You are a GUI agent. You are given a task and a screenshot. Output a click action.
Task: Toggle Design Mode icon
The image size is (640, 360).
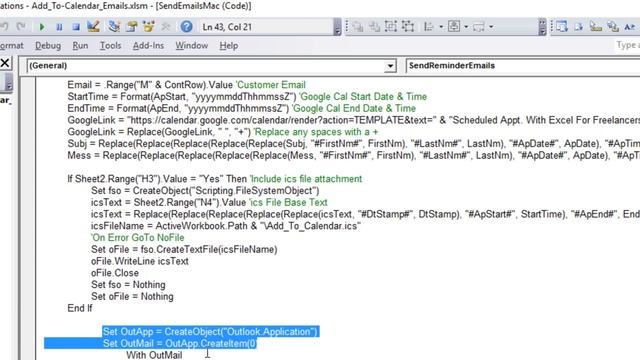93,27
